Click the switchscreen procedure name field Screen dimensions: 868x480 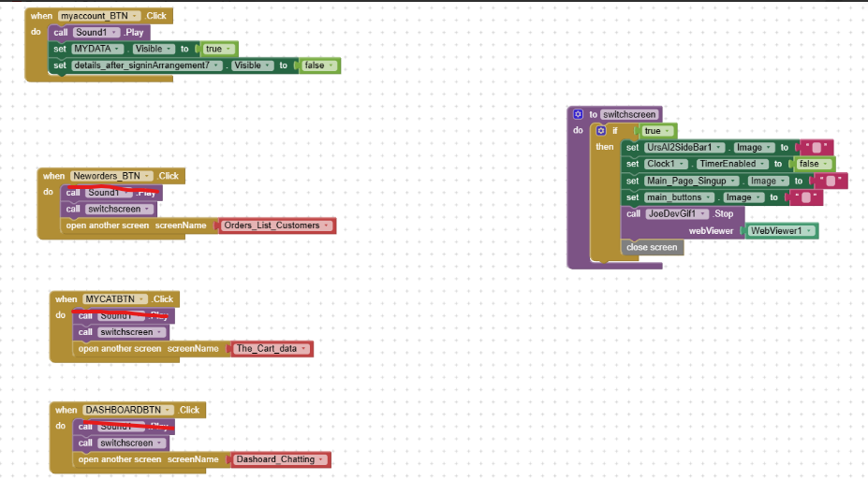tap(629, 114)
